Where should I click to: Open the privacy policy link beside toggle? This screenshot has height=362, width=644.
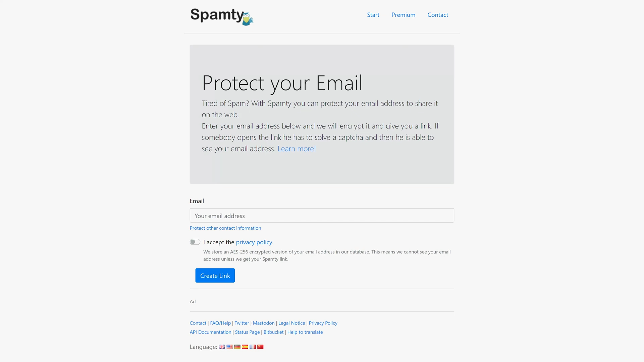(254, 242)
